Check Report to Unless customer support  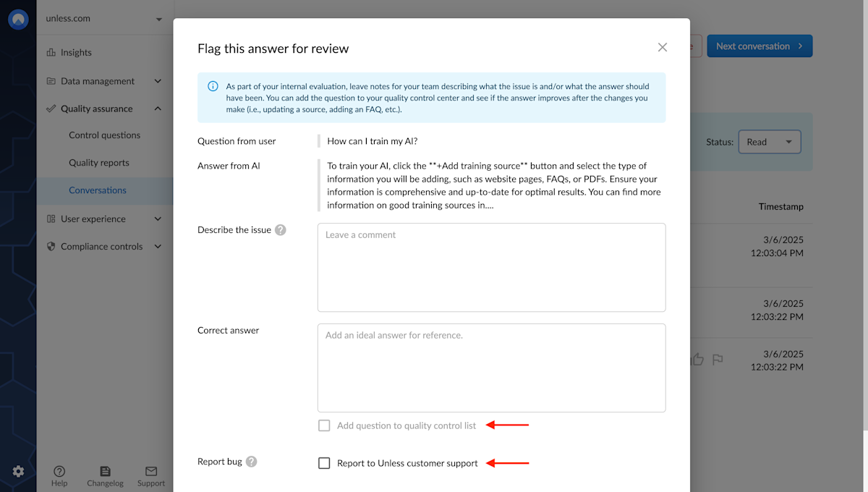pos(324,463)
